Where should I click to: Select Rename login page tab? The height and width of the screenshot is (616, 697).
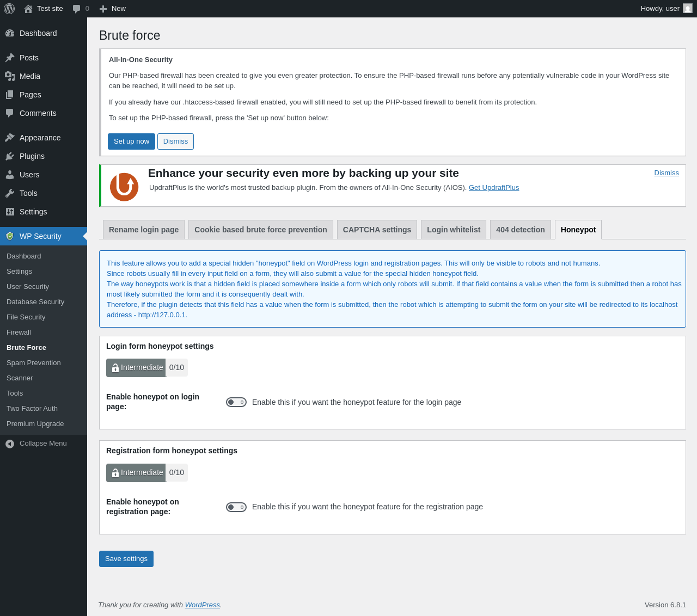(x=144, y=230)
